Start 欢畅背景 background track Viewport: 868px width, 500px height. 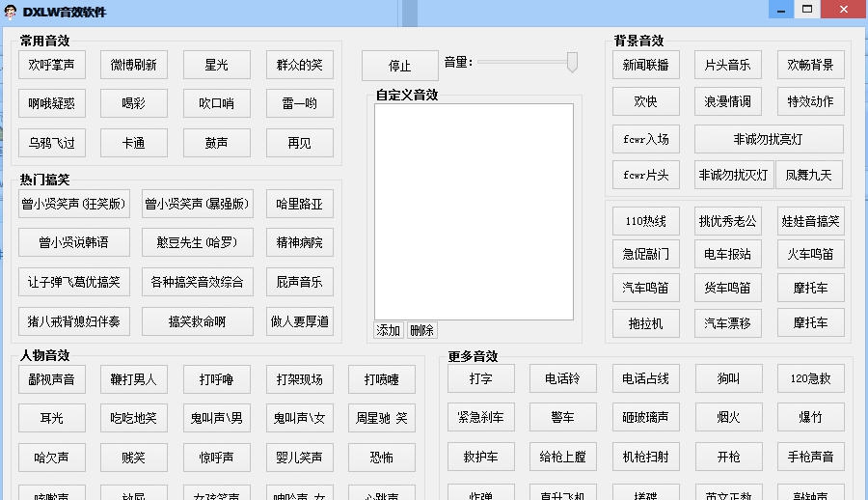coord(810,65)
